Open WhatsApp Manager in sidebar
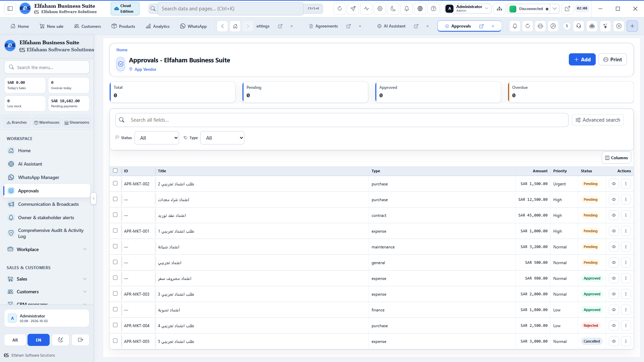 (47, 177)
